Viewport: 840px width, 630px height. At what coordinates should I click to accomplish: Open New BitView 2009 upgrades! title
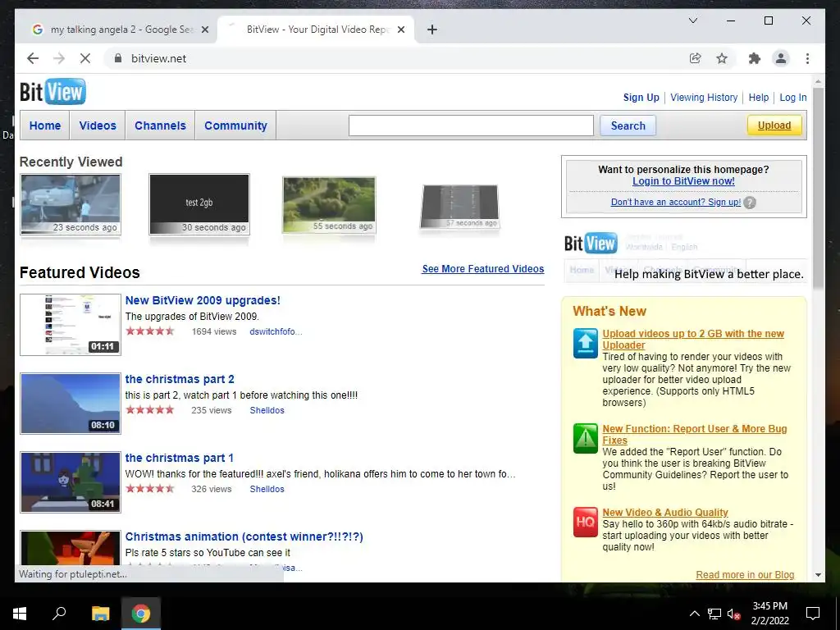[x=203, y=300]
